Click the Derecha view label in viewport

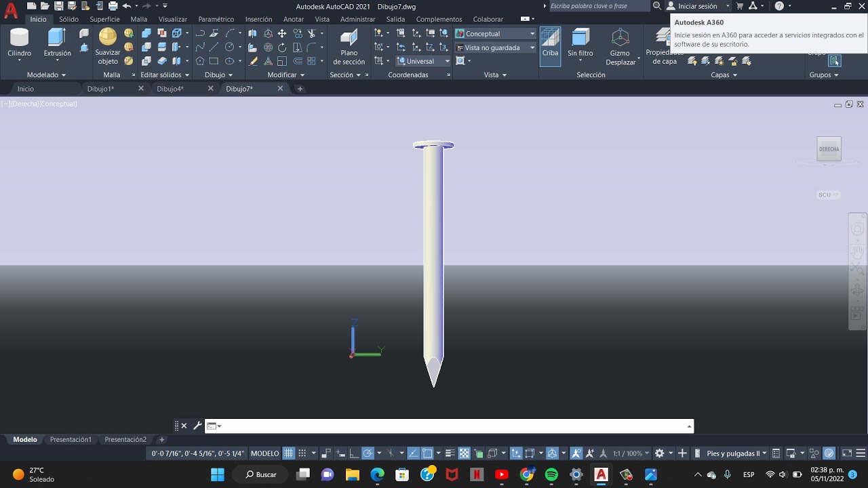25,104
